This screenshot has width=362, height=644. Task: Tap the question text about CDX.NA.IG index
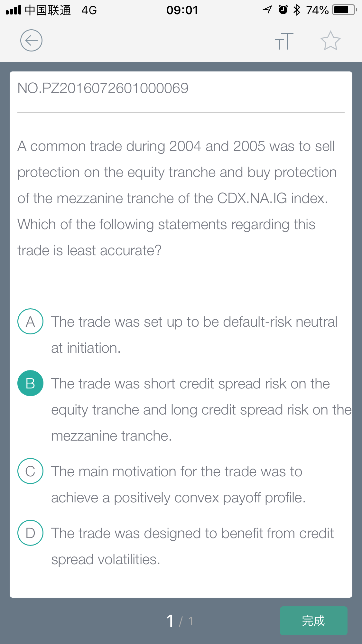point(177,198)
